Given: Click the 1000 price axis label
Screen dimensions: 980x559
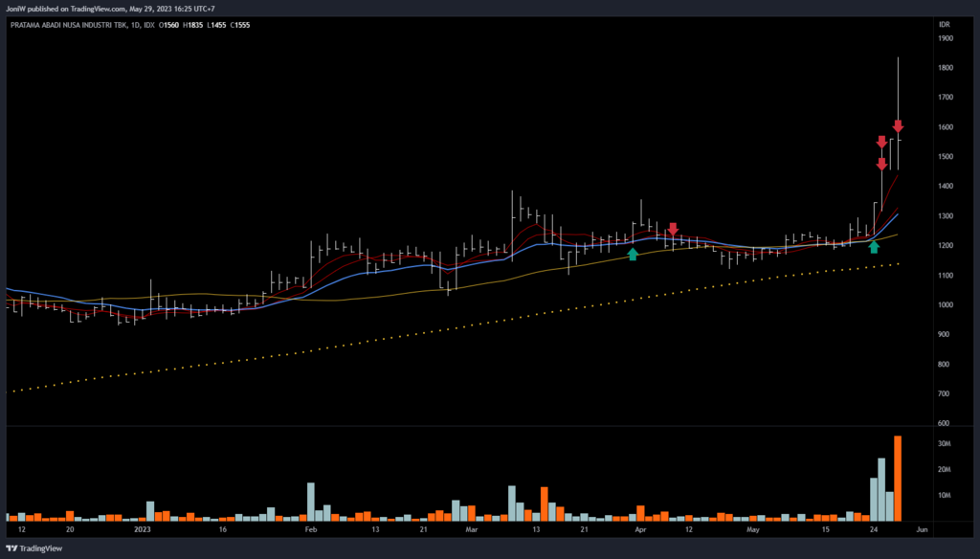Looking at the screenshot, I should (x=946, y=305).
